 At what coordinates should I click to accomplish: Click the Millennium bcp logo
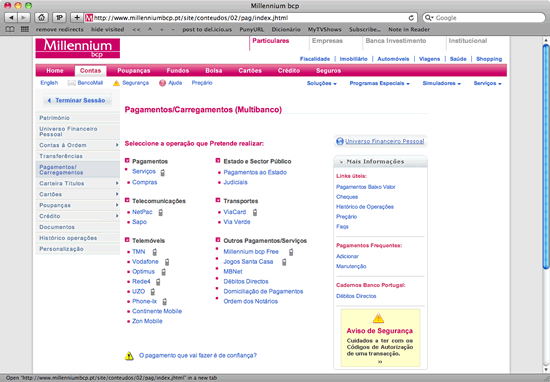[x=78, y=48]
